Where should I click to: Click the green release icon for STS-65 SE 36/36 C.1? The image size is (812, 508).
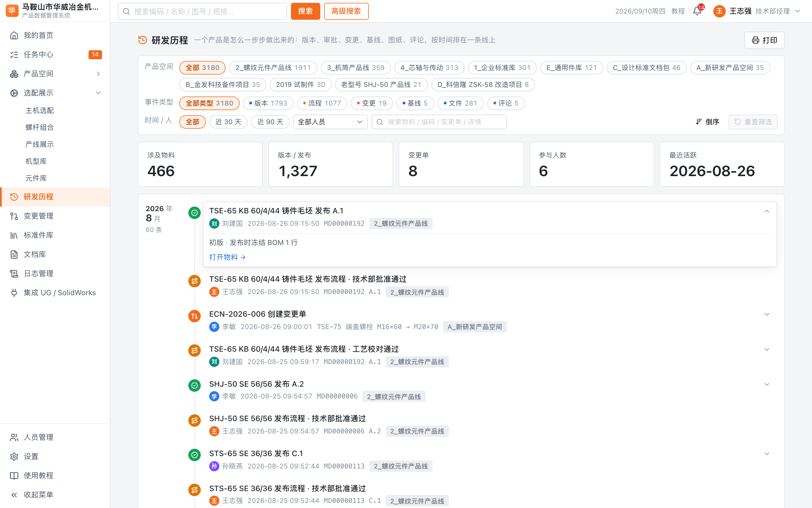195,455
